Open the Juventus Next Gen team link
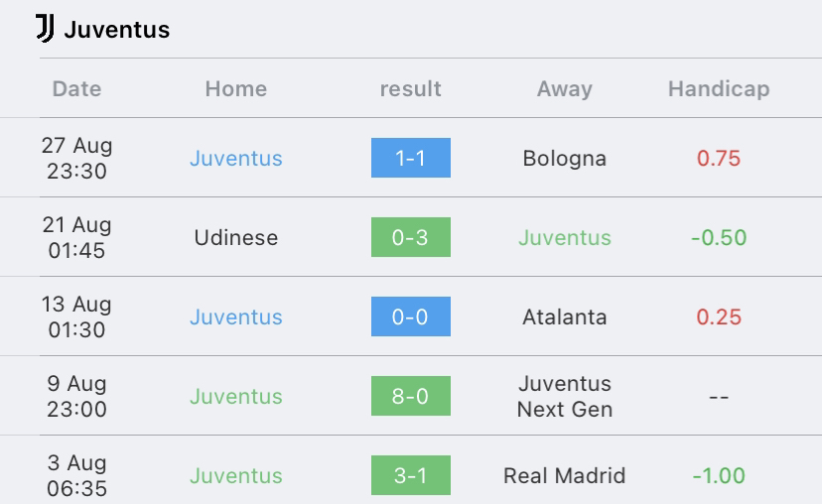822x504 pixels. point(565,396)
